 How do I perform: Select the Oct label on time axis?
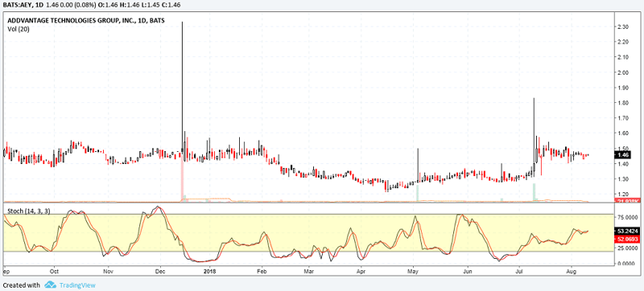54,272
